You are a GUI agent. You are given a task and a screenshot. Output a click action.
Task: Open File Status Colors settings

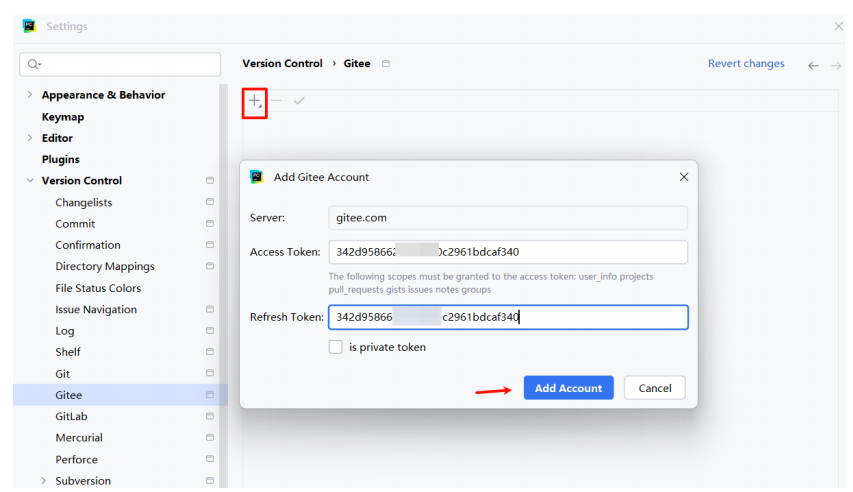click(98, 288)
